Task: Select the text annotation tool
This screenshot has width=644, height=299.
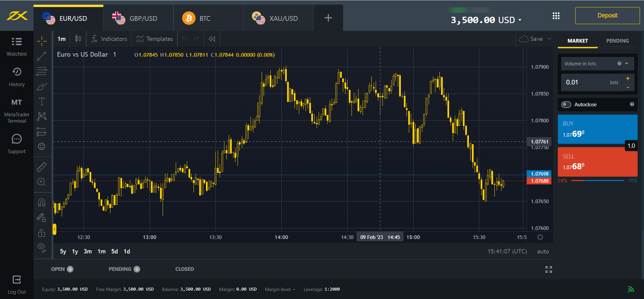Action: tap(42, 101)
